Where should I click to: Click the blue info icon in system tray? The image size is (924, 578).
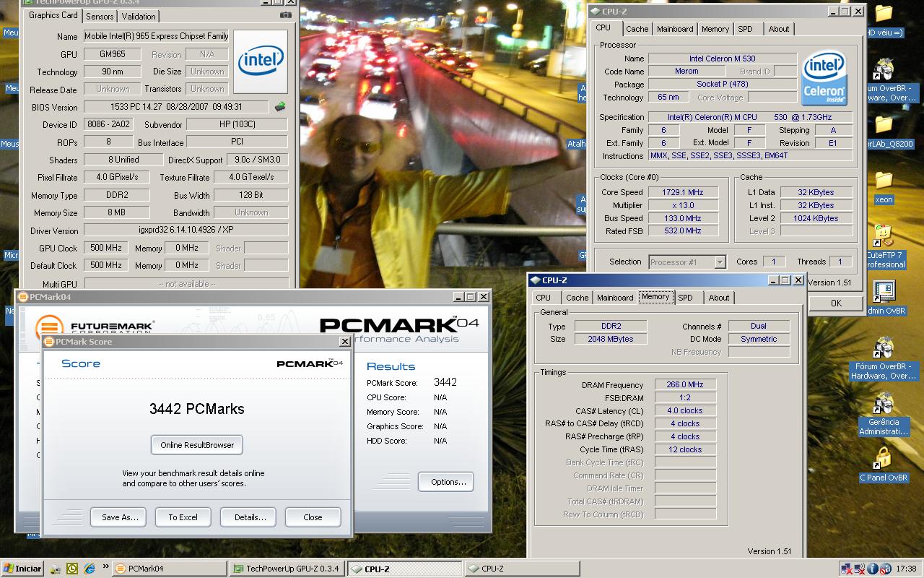[872, 569]
